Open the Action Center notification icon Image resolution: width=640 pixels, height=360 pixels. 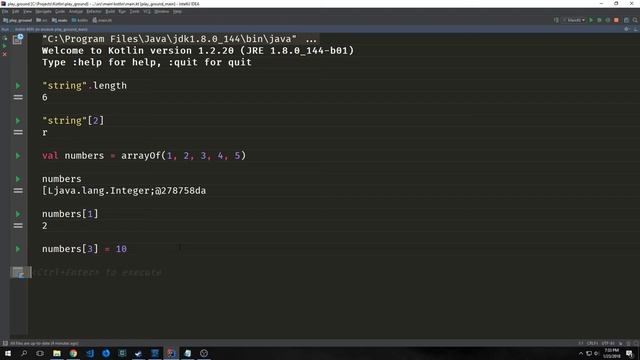(629, 353)
